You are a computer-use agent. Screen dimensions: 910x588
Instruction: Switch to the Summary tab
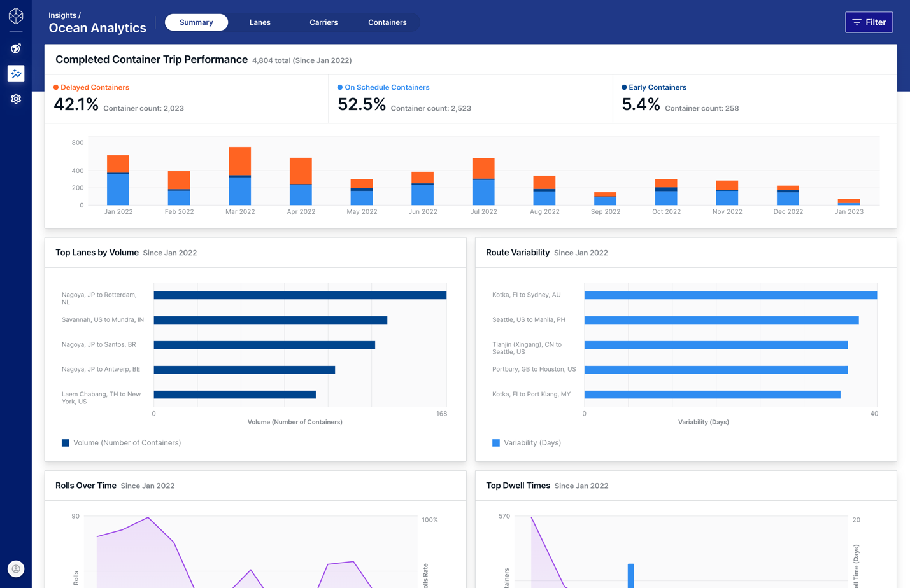point(196,22)
